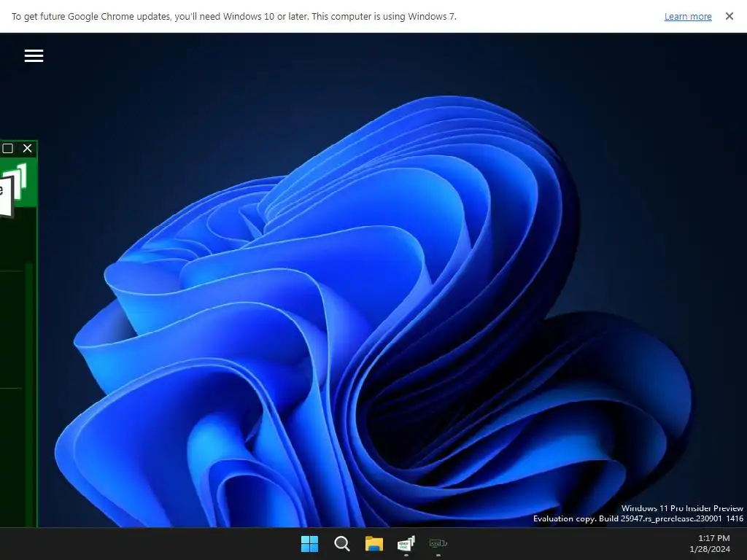Maximize the green-bordered window
Viewport: 747px width, 560px height.
(x=7, y=149)
